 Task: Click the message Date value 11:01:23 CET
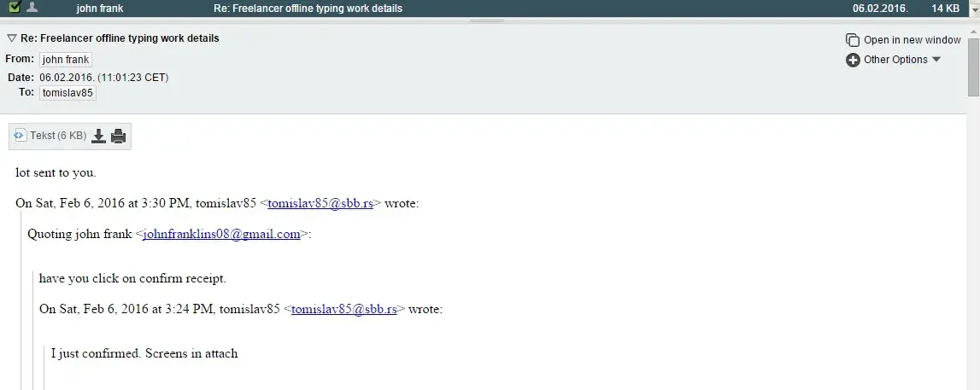(103, 78)
